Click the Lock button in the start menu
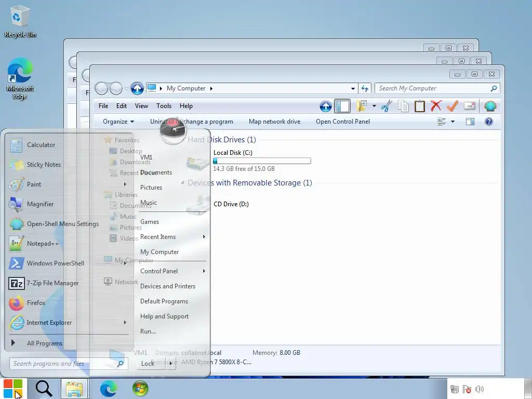The width and height of the screenshot is (532, 399). [x=151, y=363]
